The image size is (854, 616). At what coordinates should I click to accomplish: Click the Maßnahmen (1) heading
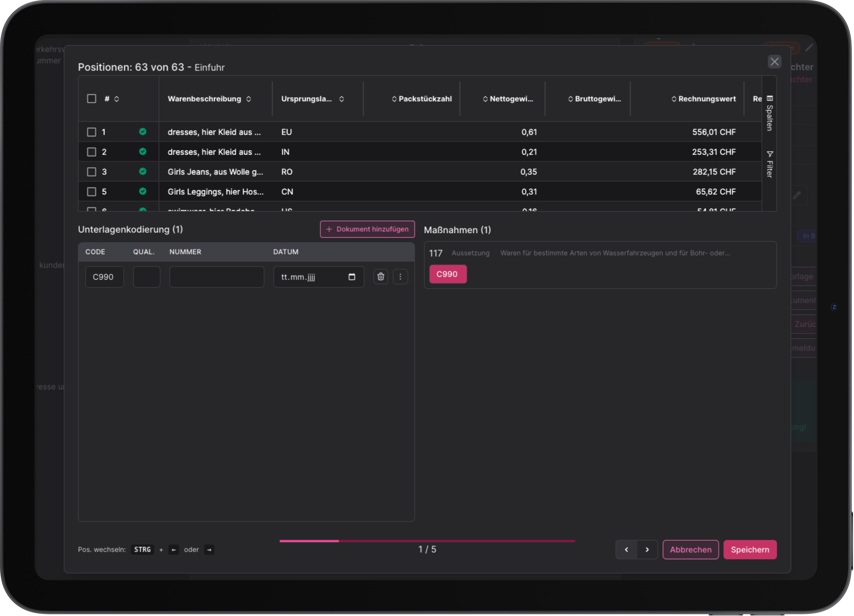click(x=457, y=230)
